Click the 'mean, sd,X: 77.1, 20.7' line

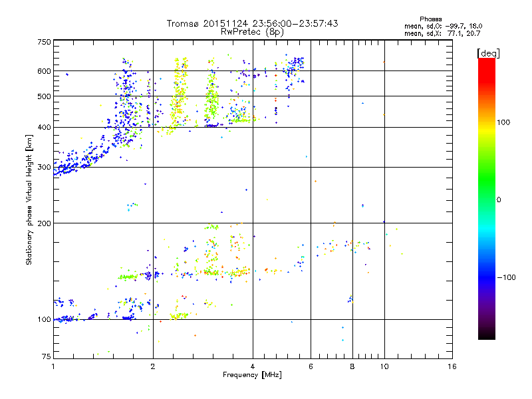point(442,33)
